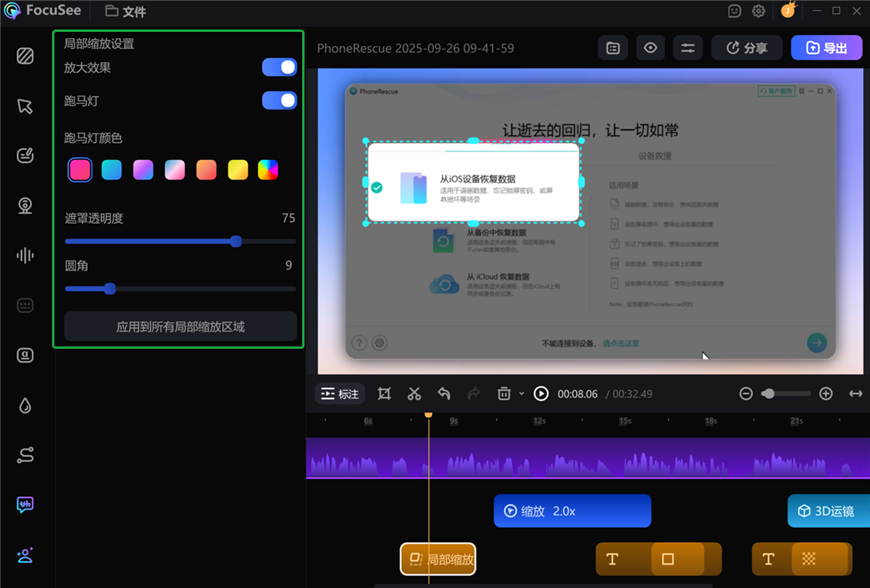
Task: Select the purple-pink marquee color
Action: tap(143, 170)
